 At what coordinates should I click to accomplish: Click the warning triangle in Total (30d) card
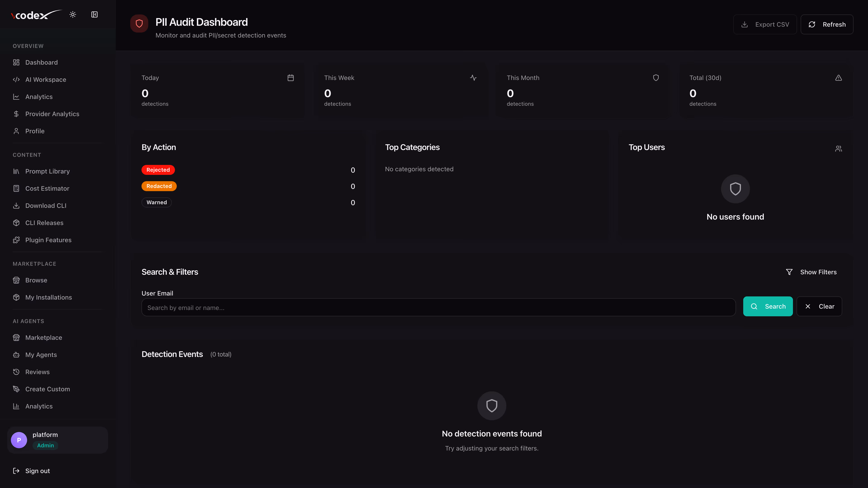pyautogui.click(x=838, y=78)
